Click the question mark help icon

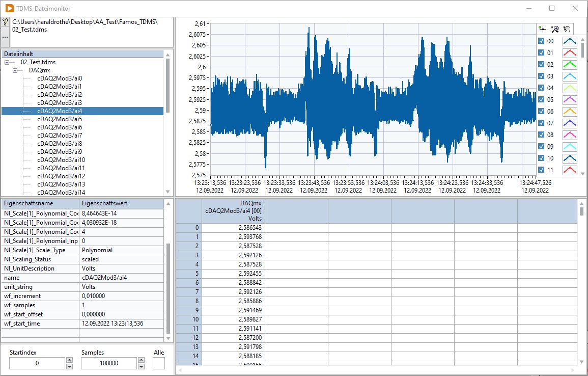[x=5, y=22]
